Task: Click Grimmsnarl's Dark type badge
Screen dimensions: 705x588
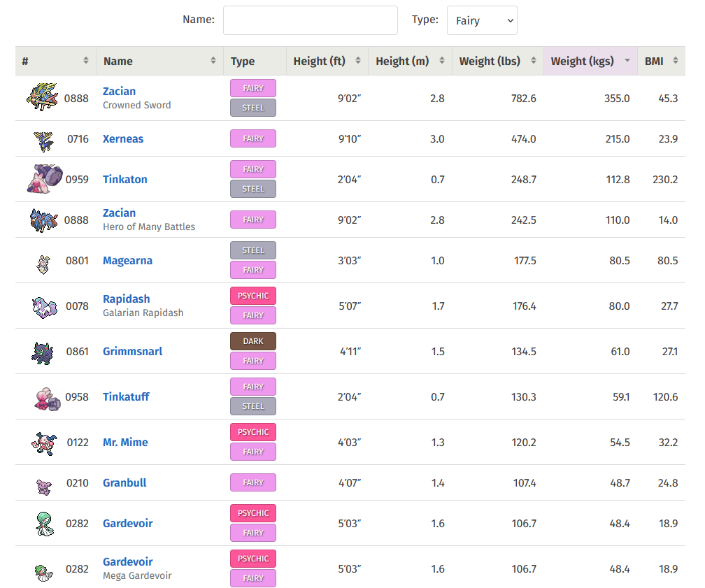Action: coord(253,341)
